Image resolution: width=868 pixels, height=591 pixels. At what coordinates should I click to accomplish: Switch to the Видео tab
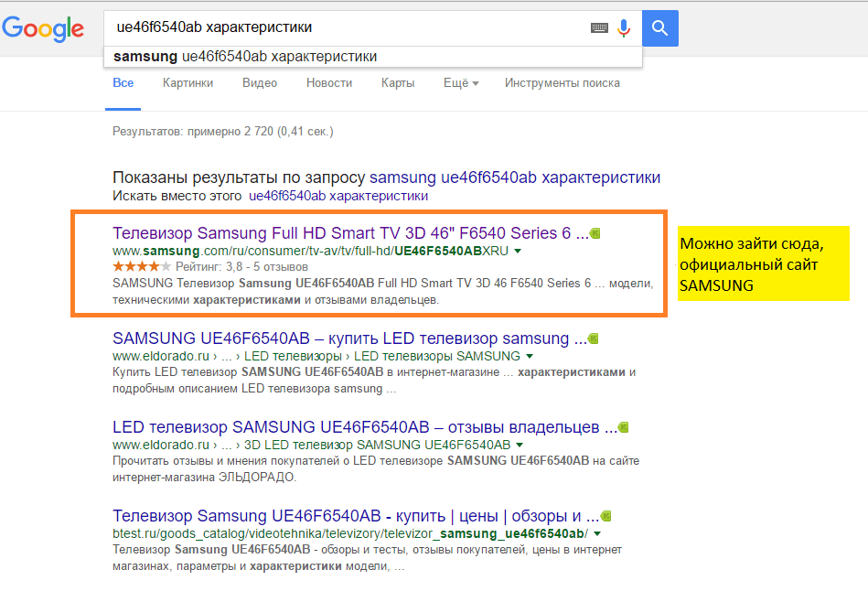pyautogui.click(x=260, y=83)
